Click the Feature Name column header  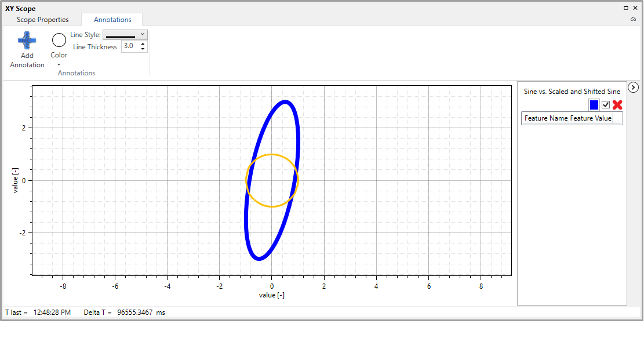click(x=545, y=118)
